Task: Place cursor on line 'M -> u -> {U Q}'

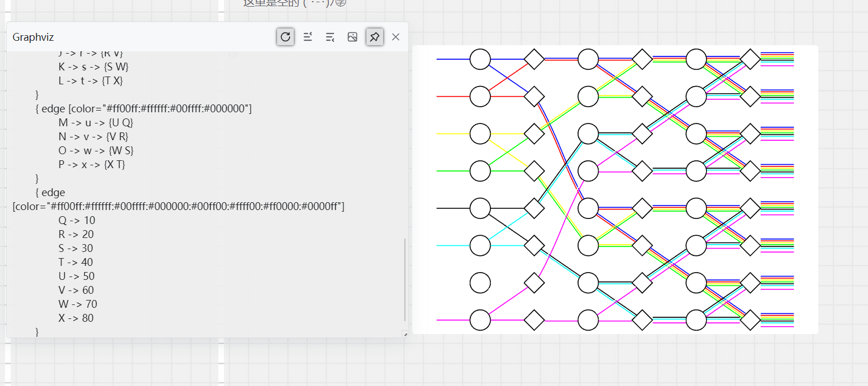Action: (x=96, y=123)
